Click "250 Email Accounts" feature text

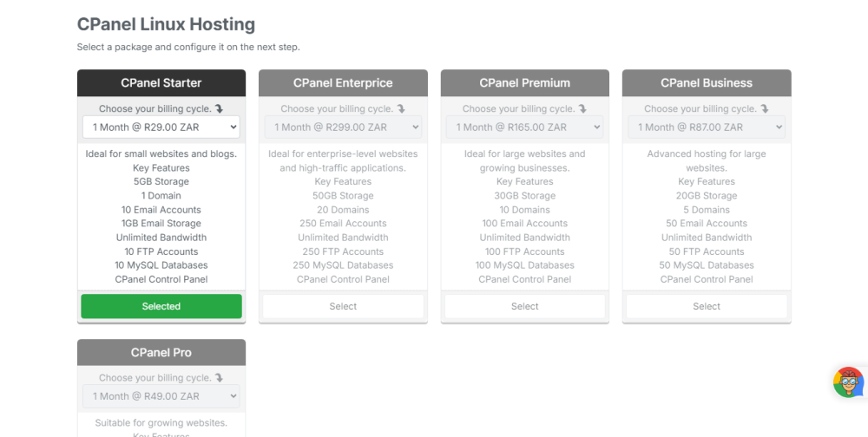(343, 224)
